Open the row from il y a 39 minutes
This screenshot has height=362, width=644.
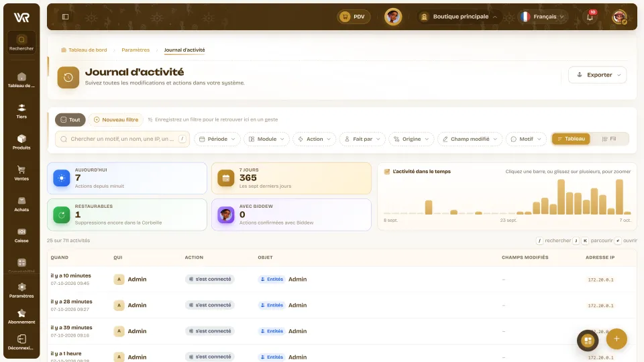(x=341, y=330)
